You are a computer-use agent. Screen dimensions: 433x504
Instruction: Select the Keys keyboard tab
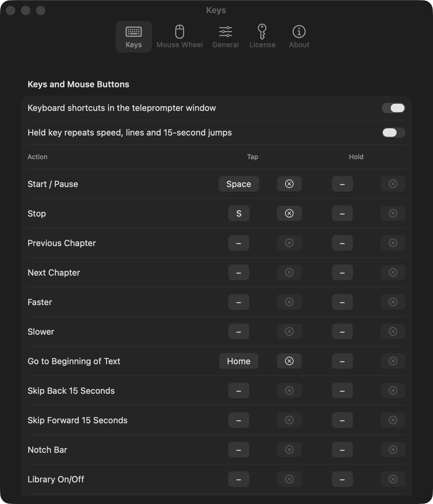coord(134,37)
